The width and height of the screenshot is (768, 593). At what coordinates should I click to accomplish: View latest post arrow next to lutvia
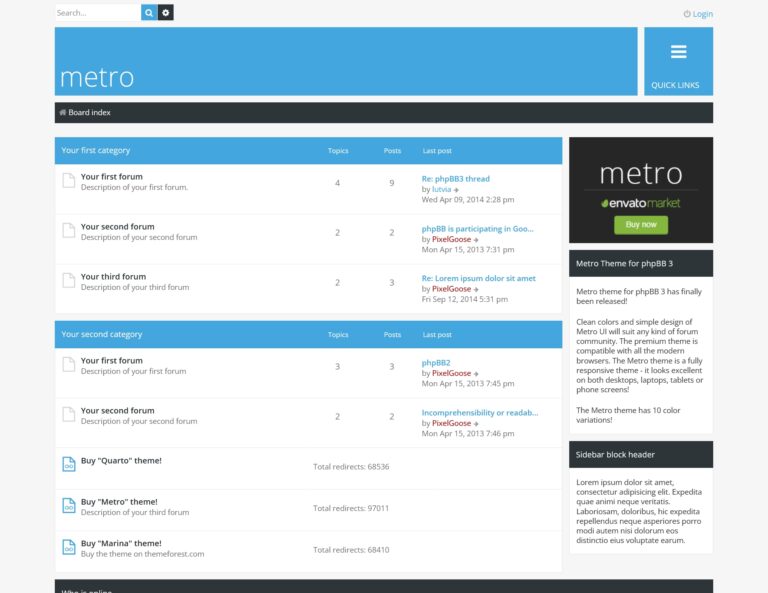[456, 190]
